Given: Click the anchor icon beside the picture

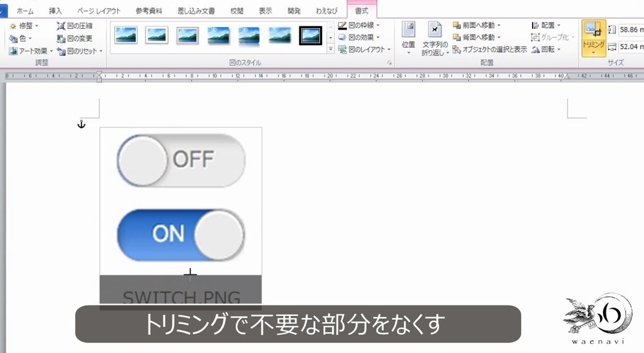Looking at the screenshot, I should click(81, 124).
